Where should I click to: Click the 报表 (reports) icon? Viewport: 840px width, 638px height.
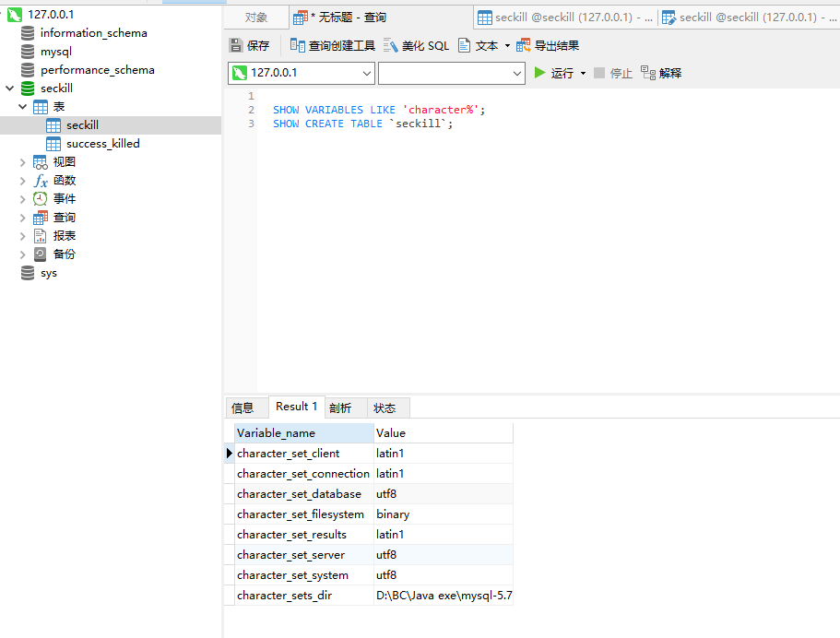[41, 236]
